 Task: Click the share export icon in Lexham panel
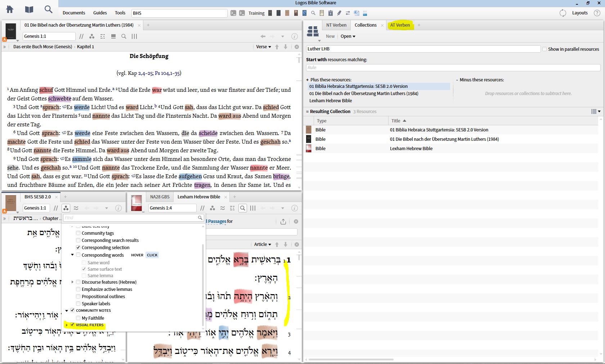283,221
